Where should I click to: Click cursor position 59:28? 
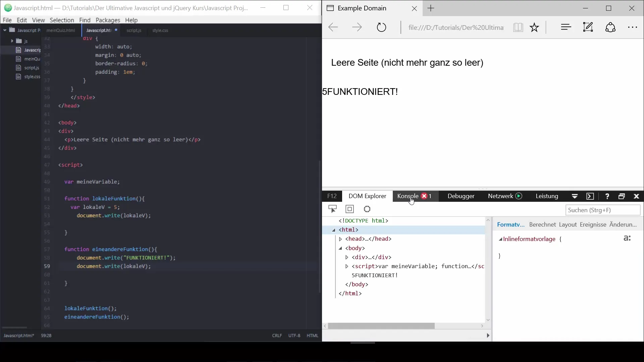click(x=46, y=336)
